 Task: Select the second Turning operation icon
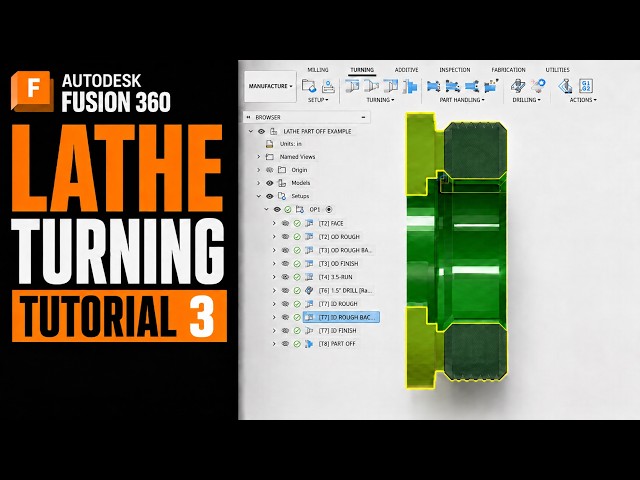tap(371, 86)
